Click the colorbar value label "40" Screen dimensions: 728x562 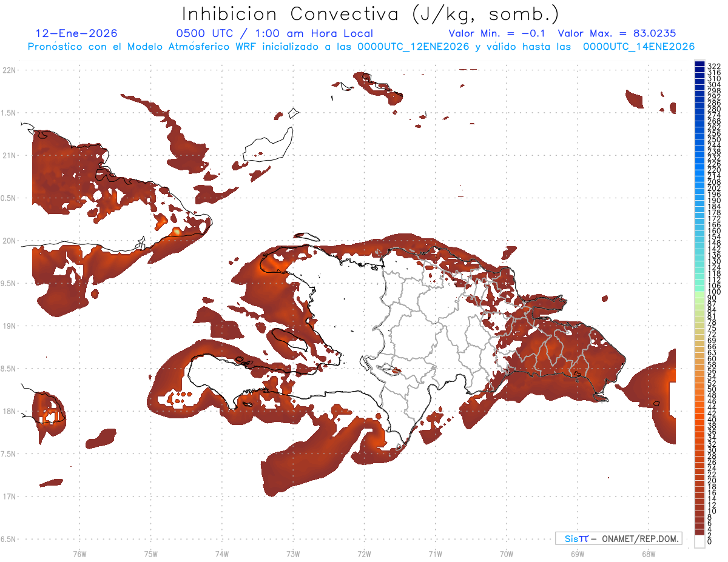(x=712, y=420)
